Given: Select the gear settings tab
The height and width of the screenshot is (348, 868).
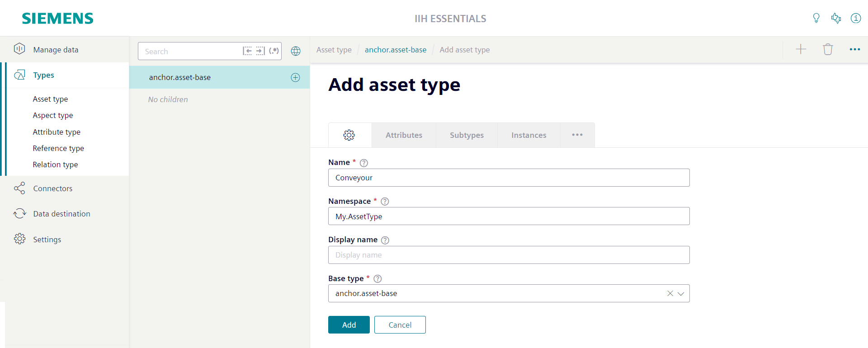Looking at the screenshot, I should click(349, 135).
